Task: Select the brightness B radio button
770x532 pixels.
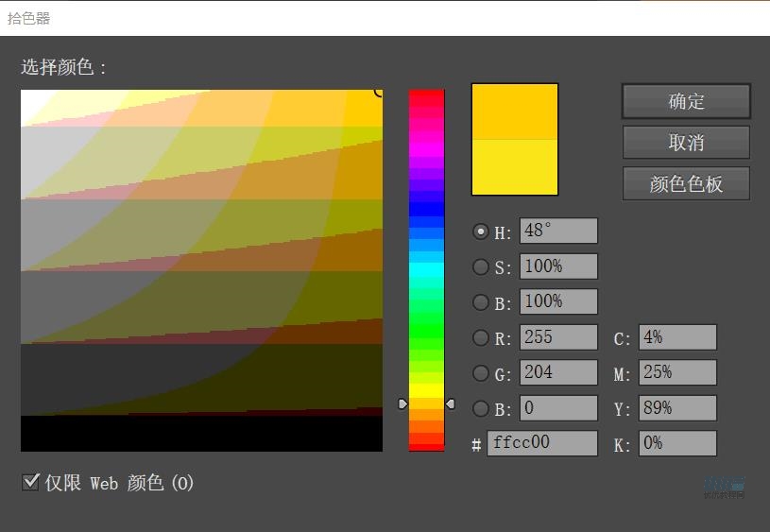Action: coord(481,302)
